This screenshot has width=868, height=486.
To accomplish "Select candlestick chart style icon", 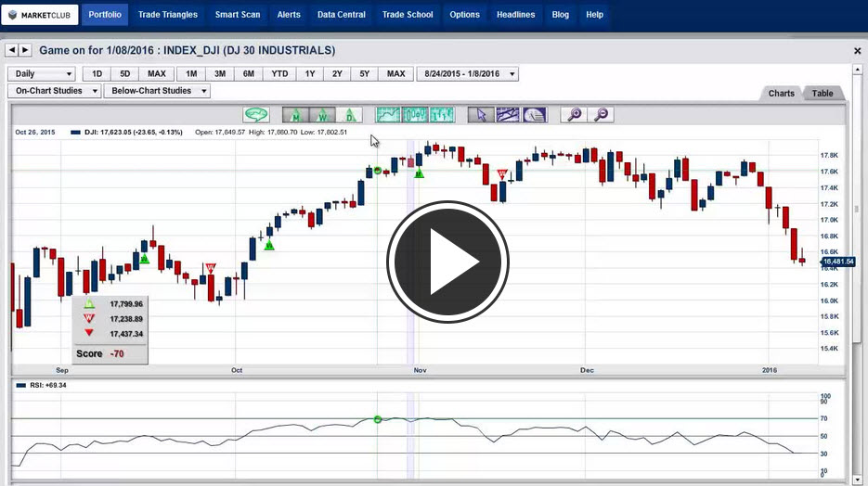I will (415, 115).
